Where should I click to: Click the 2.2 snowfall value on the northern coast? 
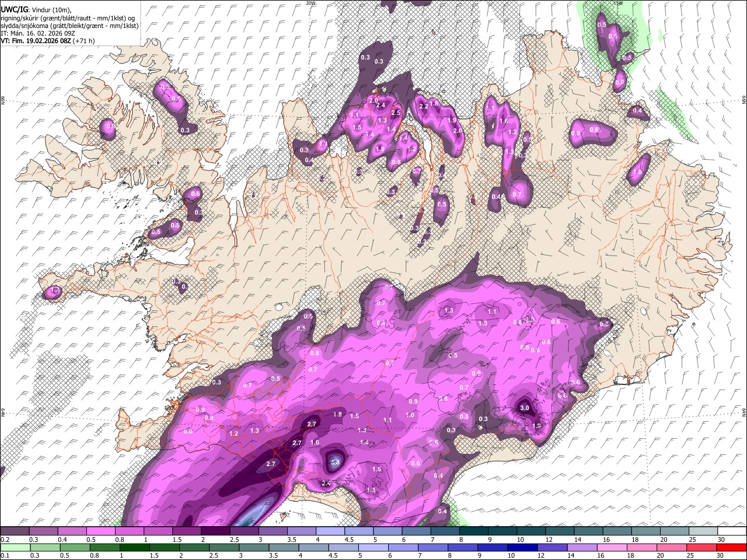point(424,106)
